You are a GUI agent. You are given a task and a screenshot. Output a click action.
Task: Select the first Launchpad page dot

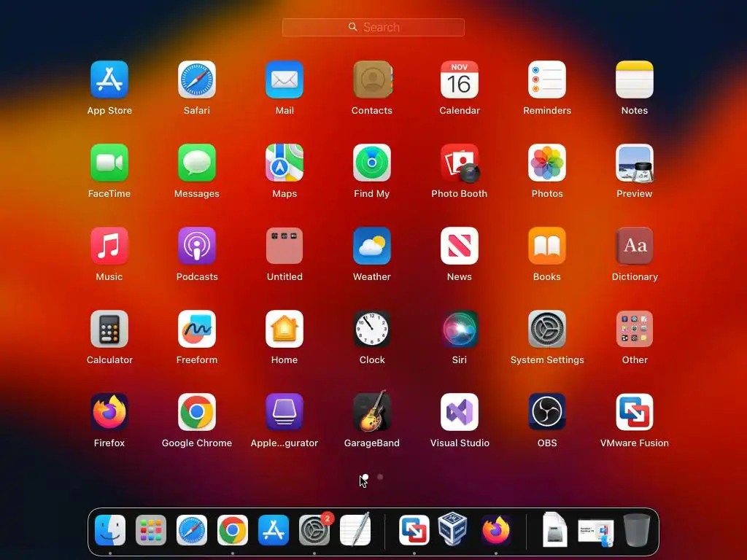(x=365, y=477)
